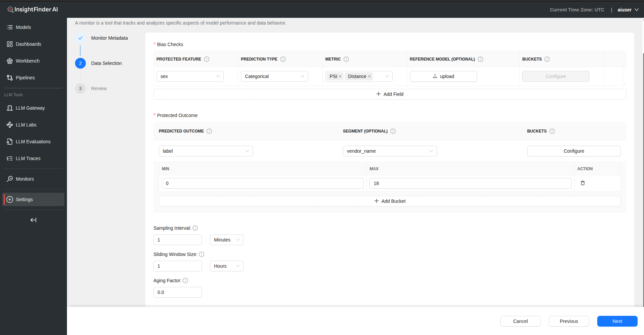
Task: Click the Next button
Action: click(x=617, y=321)
